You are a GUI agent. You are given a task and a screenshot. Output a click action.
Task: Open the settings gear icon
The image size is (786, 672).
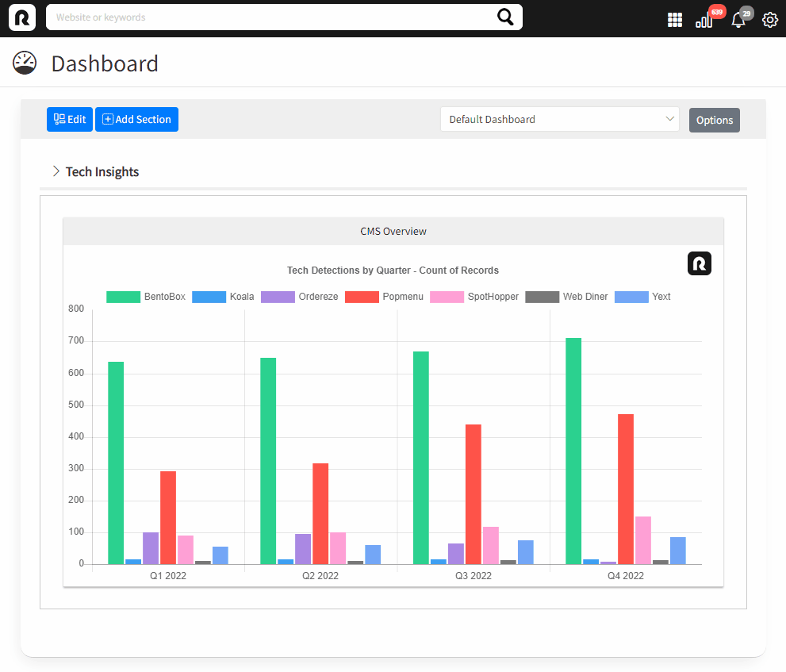[x=770, y=20]
